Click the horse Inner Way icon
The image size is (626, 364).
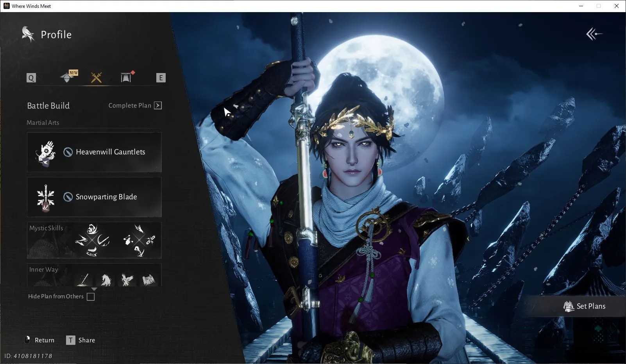(x=106, y=280)
